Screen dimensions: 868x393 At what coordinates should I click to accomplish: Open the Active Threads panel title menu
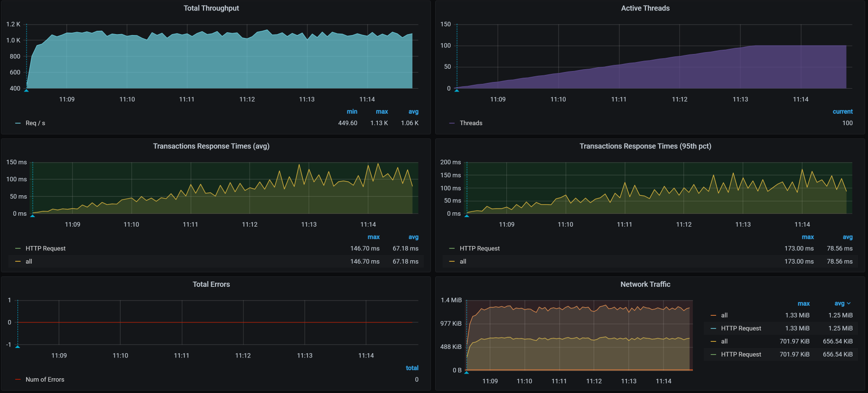[645, 8]
